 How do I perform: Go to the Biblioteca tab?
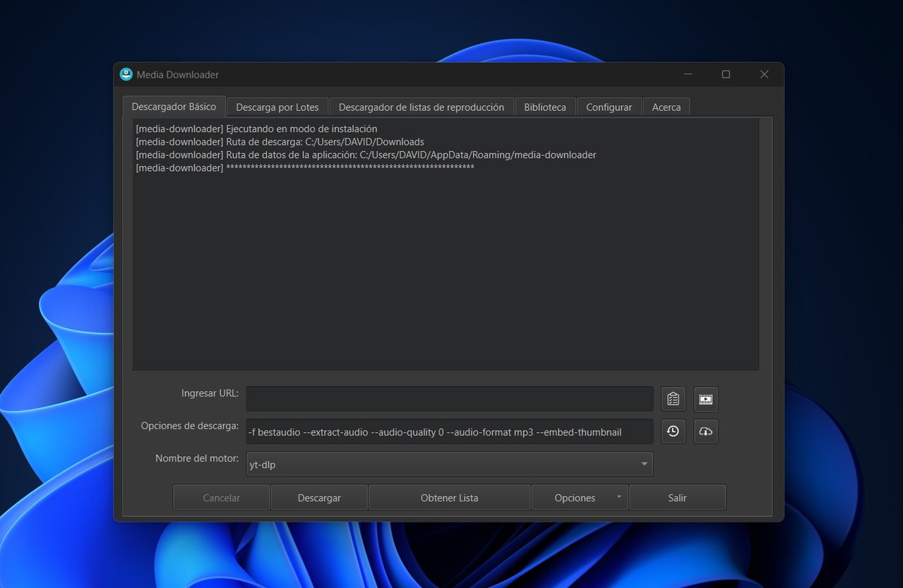[545, 107]
